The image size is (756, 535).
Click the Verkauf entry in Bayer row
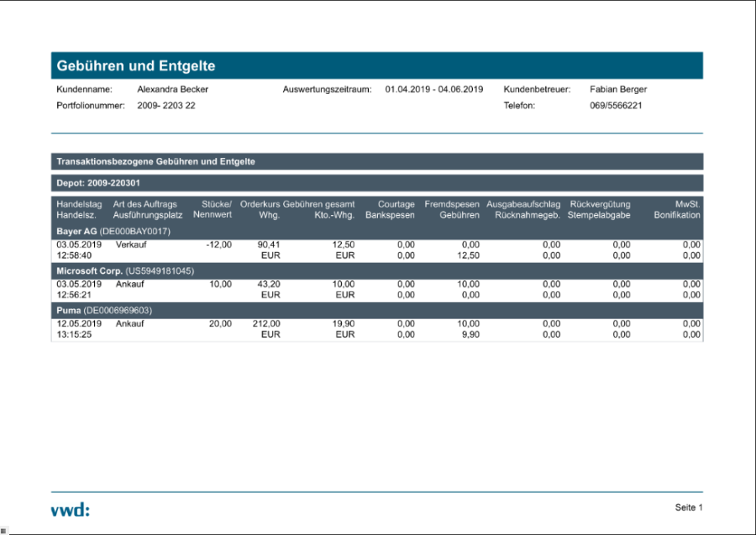[x=131, y=244]
